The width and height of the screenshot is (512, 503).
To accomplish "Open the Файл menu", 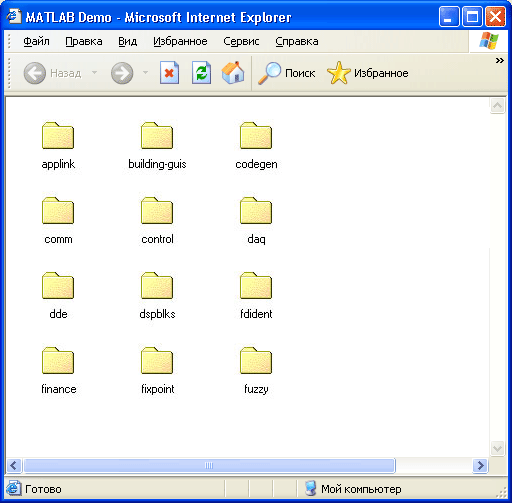I will coord(36,41).
